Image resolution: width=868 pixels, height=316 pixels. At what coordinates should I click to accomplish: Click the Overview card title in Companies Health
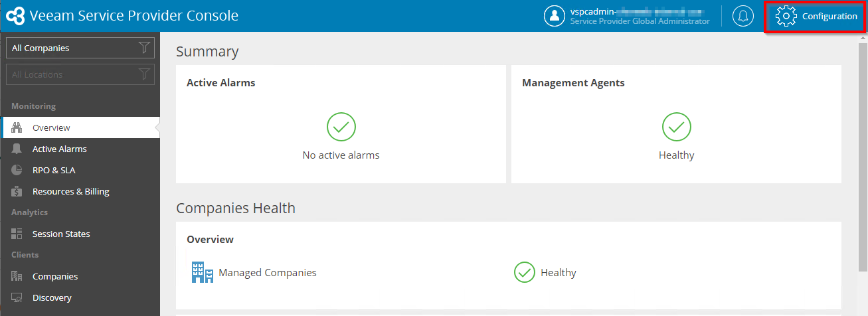point(210,239)
